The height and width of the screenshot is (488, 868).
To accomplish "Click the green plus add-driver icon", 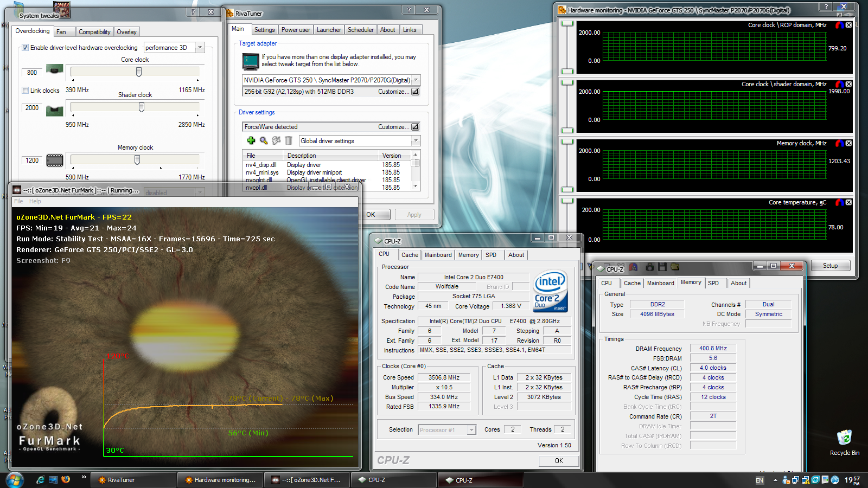I will click(251, 140).
